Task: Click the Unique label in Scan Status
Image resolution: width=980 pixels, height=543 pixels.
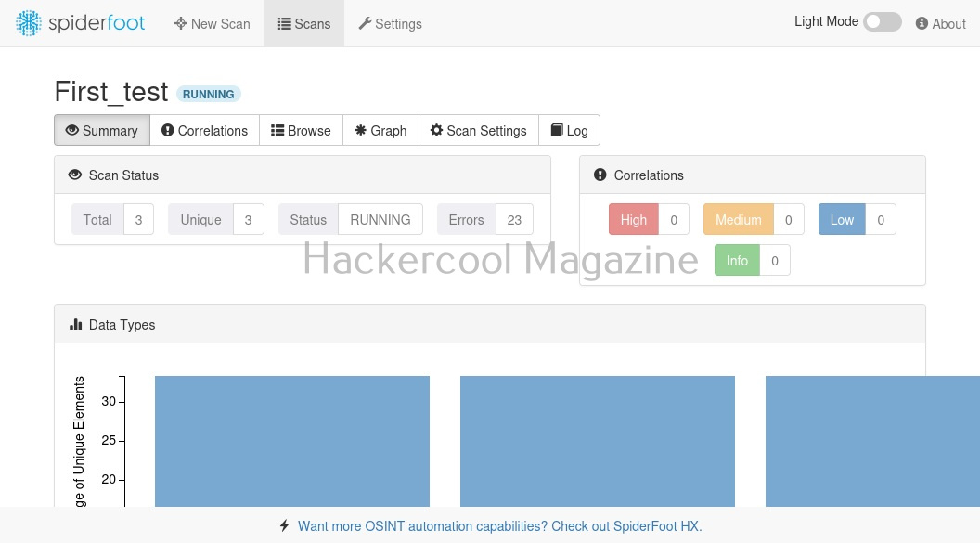Action: tap(200, 219)
